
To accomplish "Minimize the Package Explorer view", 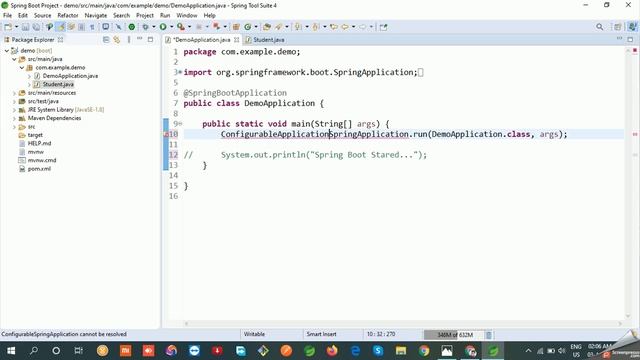I will coord(140,39).
